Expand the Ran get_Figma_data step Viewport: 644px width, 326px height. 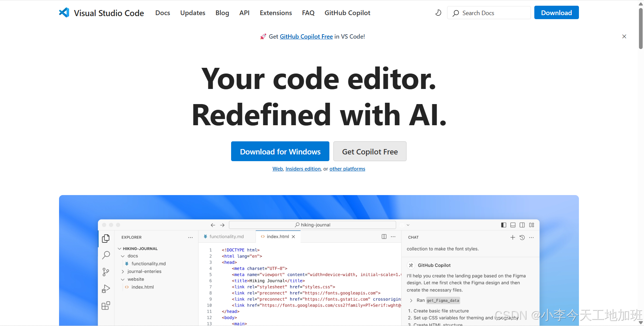411,300
